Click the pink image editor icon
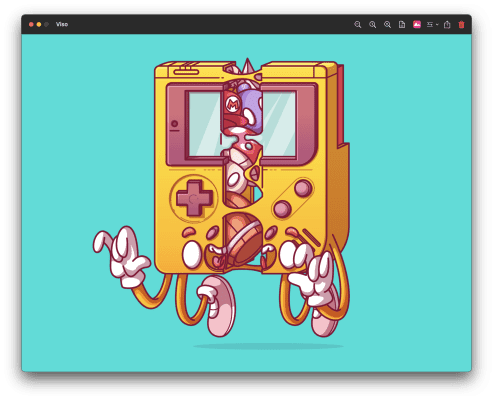The image size is (493, 400). pyautogui.click(x=417, y=24)
